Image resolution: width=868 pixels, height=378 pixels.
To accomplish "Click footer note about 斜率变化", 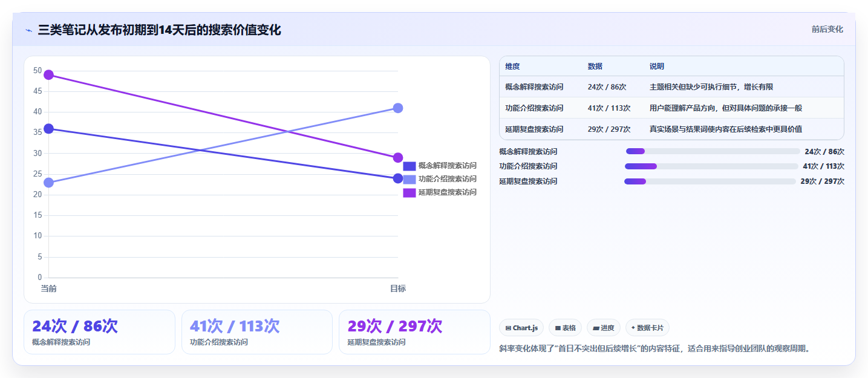I will (x=654, y=349).
